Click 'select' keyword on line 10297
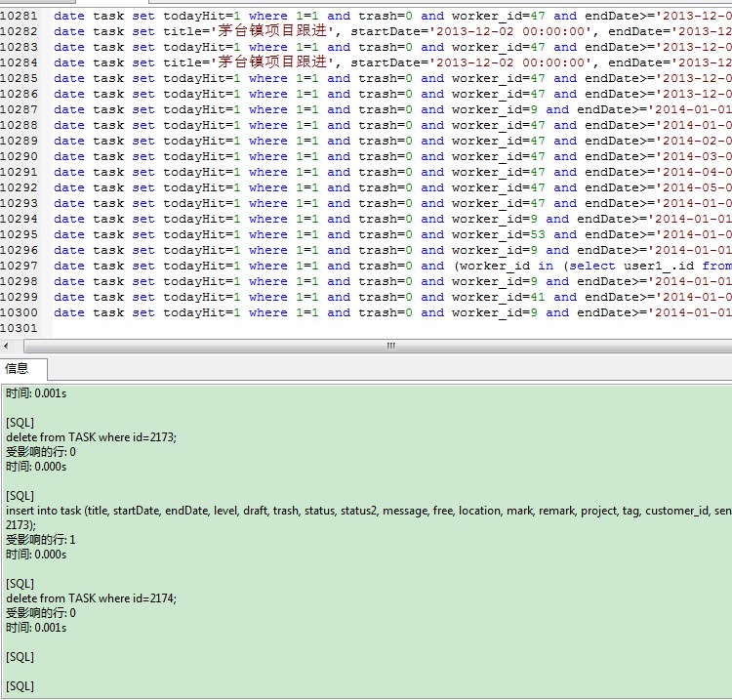Image resolution: width=732 pixels, height=700 pixels. tap(592, 266)
